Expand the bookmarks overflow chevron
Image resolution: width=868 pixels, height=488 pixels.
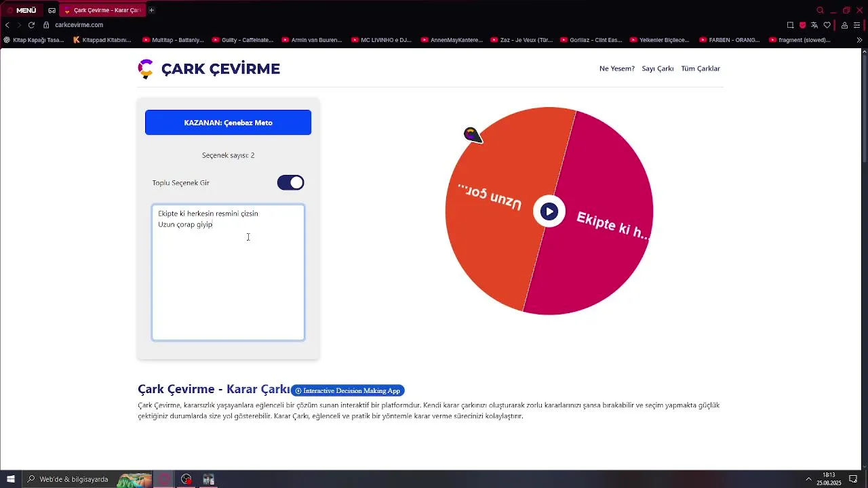(859, 40)
